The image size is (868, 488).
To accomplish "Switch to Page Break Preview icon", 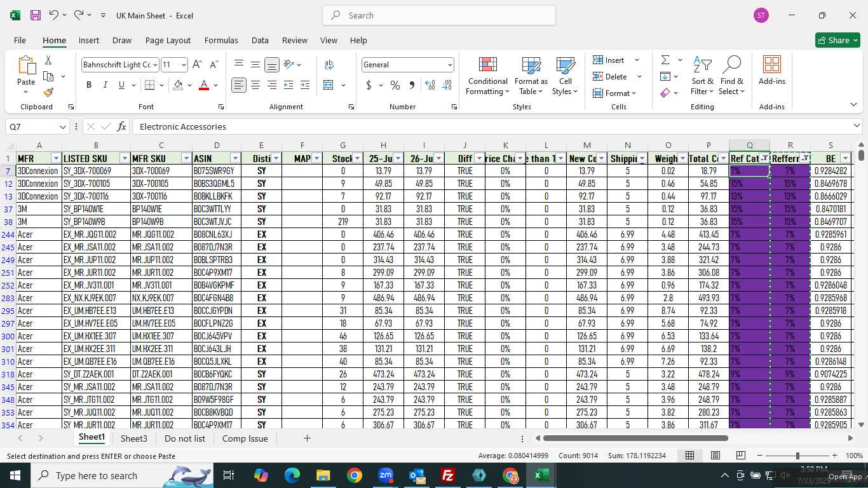I will (x=740, y=456).
